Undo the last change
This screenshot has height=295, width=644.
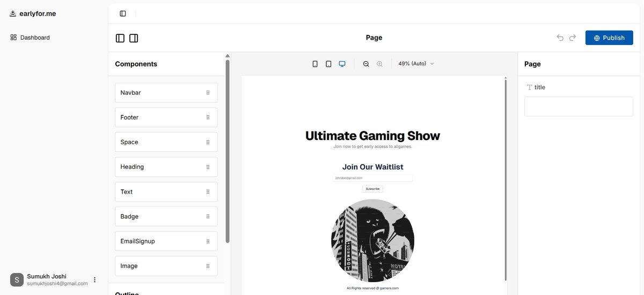[x=560, y=38]
